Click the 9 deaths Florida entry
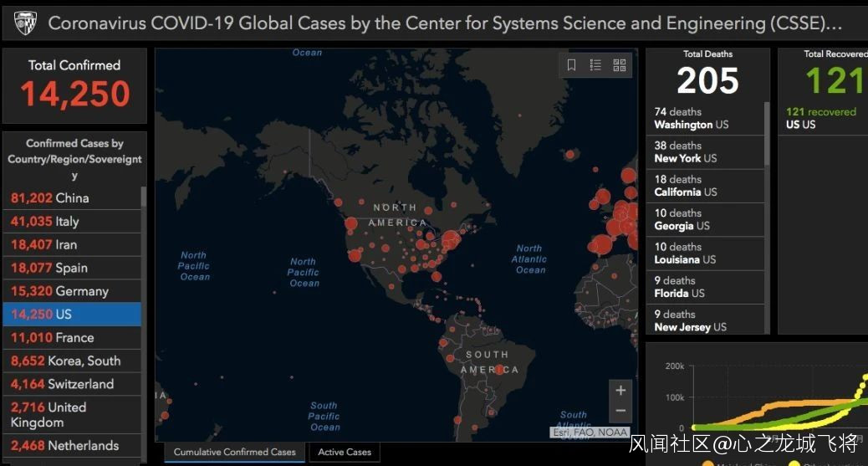Screen dimensions: 868x466 point(705,287)
